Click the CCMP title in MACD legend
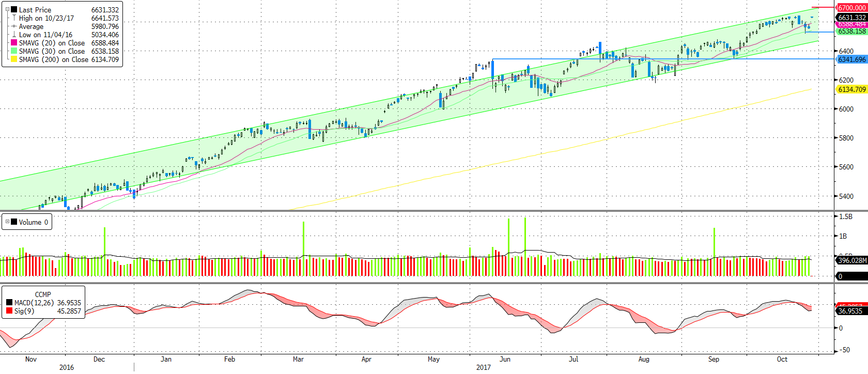Image resolution: width=868 pixels, height=374 pixels. [43, 294]
